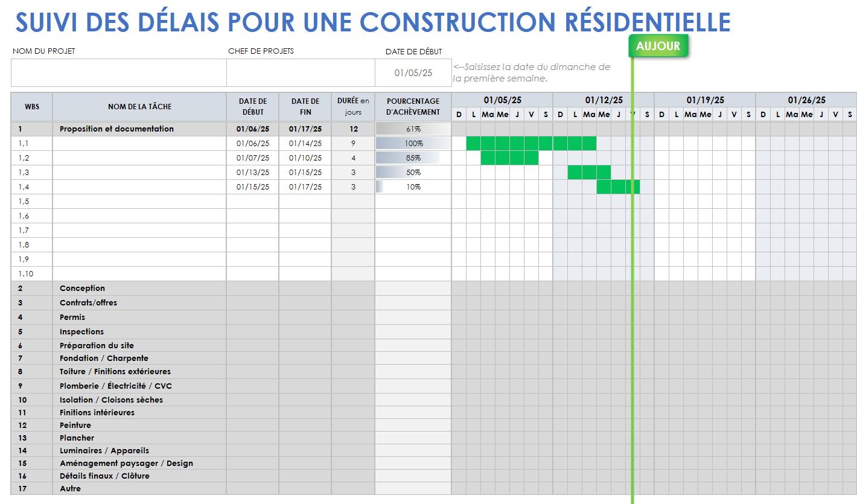This screenshot has height=504, width=857.
Task: Select the 'Autre' row label
Action: click(70, 489)
